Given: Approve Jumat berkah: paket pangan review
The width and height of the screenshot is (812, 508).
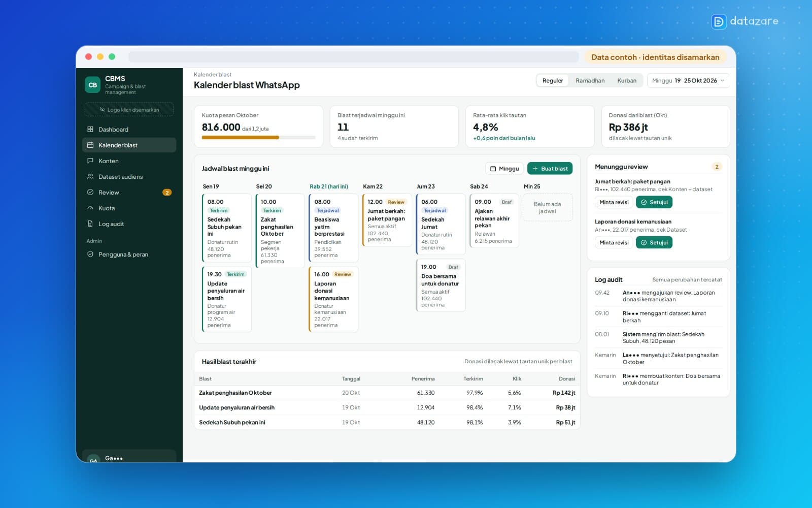Looking at the screenshot, I should click(x=654, y=202).
